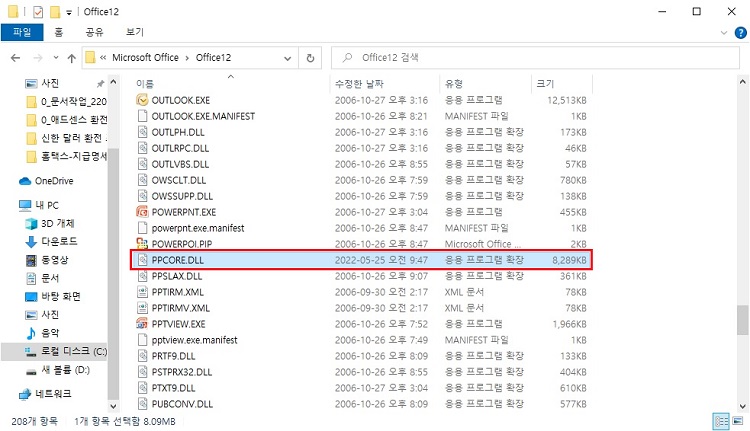Image resolution: width=750 pixels, height=431 pixels.
Task: Refresh the current folder view
Action: 310,58
